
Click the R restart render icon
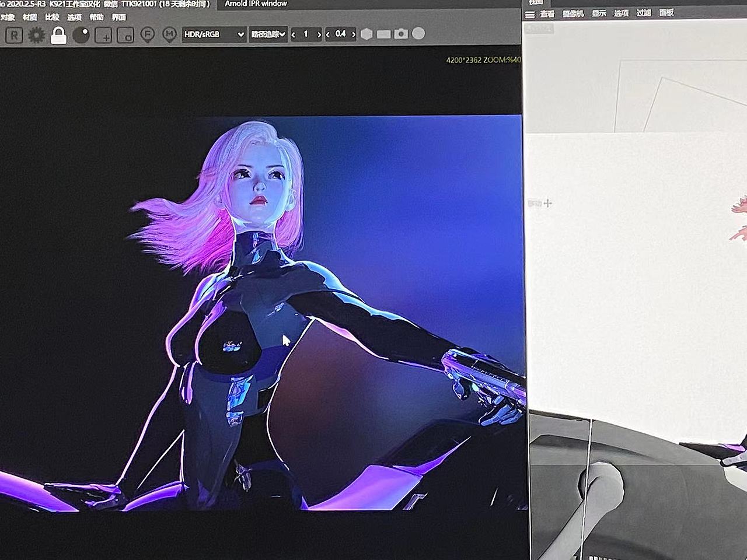(x=14, y=36)
